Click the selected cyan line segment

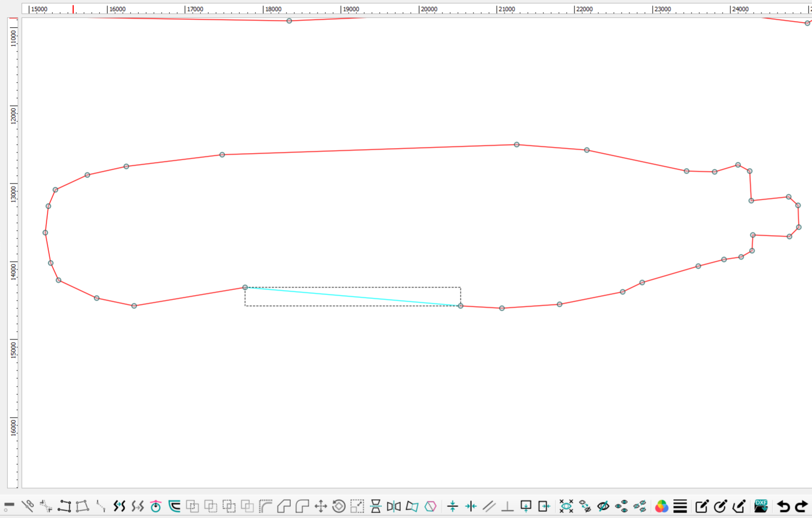(352, 297)
